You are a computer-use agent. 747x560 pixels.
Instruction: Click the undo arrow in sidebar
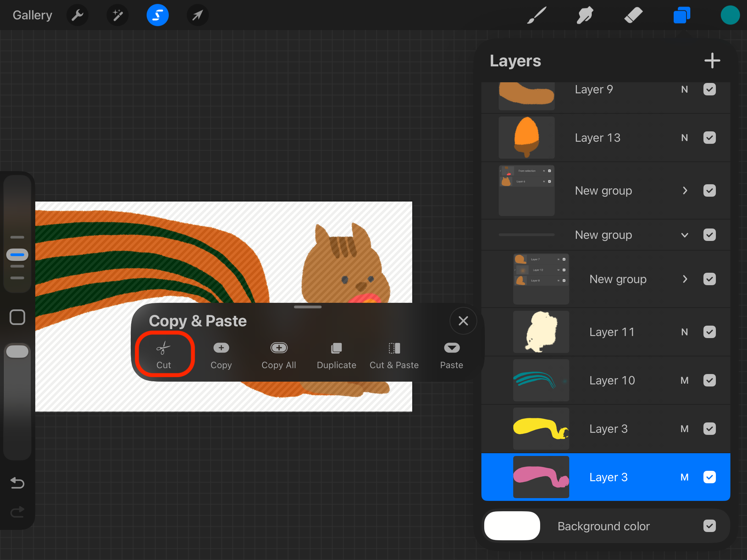tap(17, 483)
